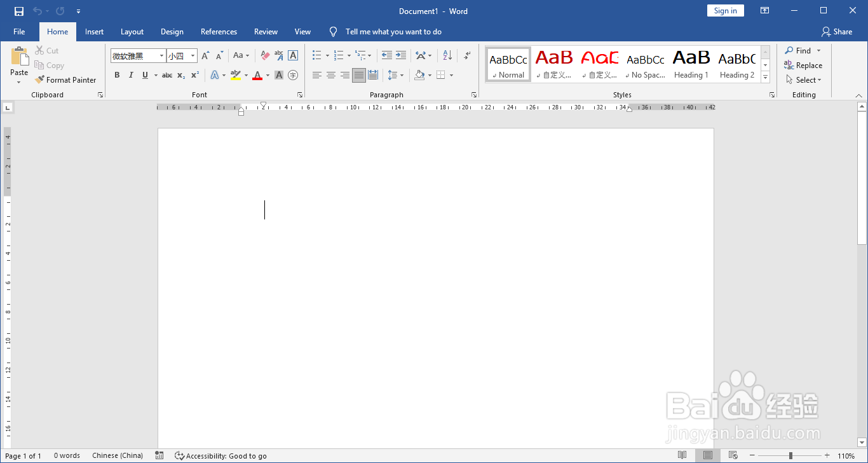Screen dimensions: 868x463
Task: Expand the Styles gallery
Action: (x=765, y=78)
